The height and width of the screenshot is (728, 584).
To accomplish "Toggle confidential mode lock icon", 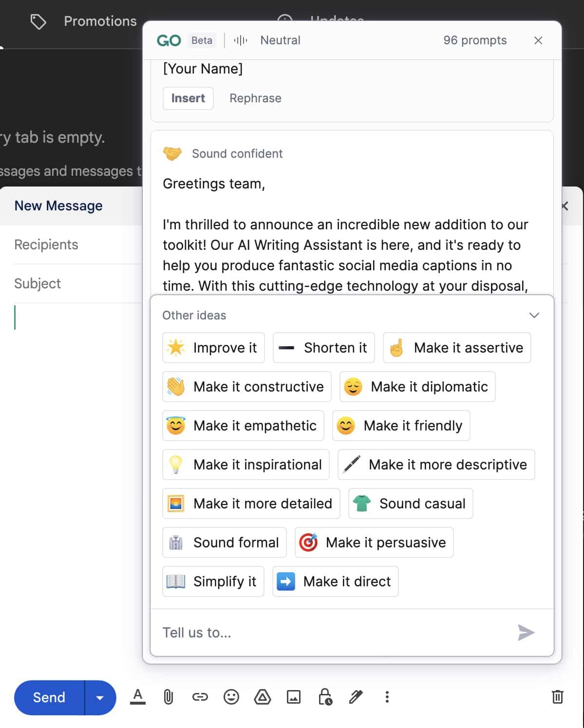I will (x=325, y=697).
